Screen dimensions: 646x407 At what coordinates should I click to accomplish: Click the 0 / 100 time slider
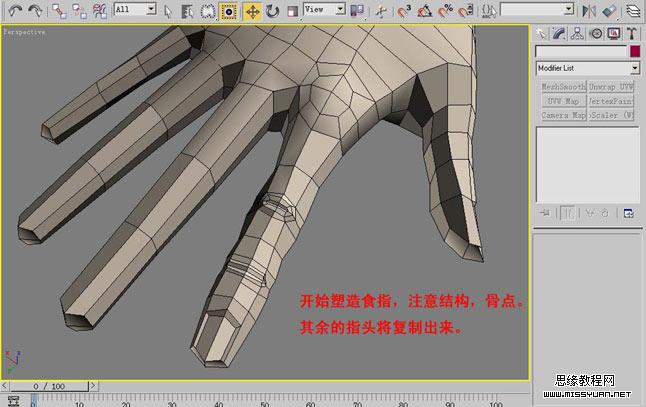(49, 386)
